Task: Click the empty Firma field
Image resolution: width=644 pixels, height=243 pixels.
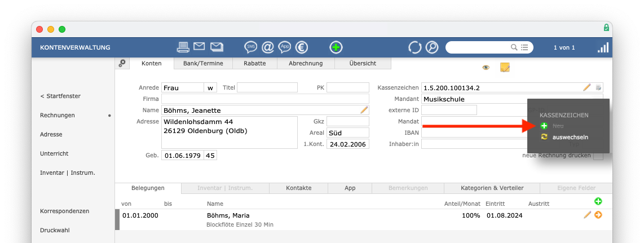Action: pyautogui.click(x=265, y=99)
